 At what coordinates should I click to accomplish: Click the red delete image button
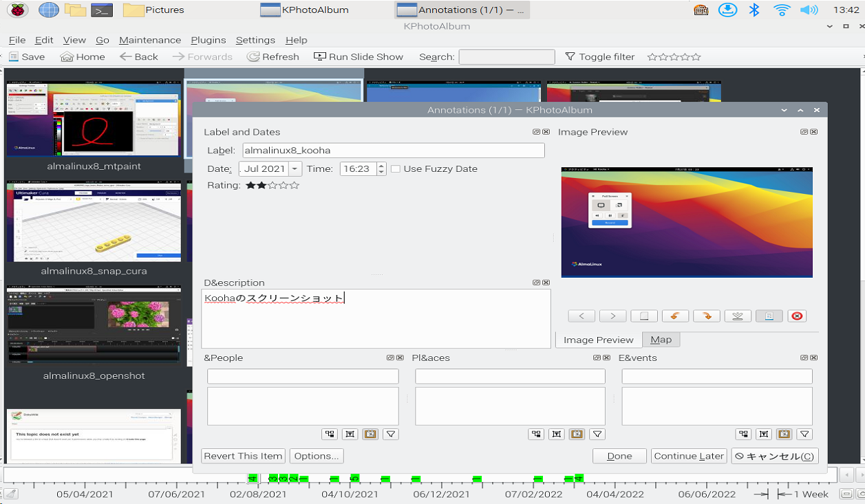tap(797, 316)
